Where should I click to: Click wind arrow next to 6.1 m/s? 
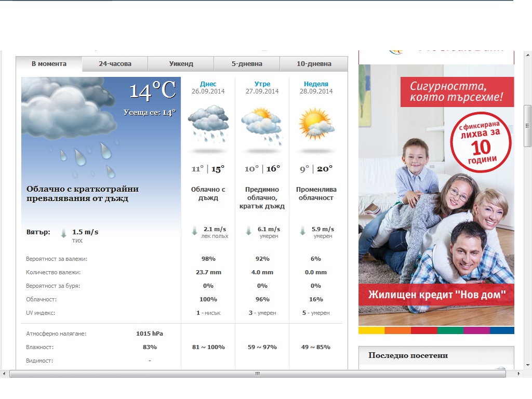point(248,231)
